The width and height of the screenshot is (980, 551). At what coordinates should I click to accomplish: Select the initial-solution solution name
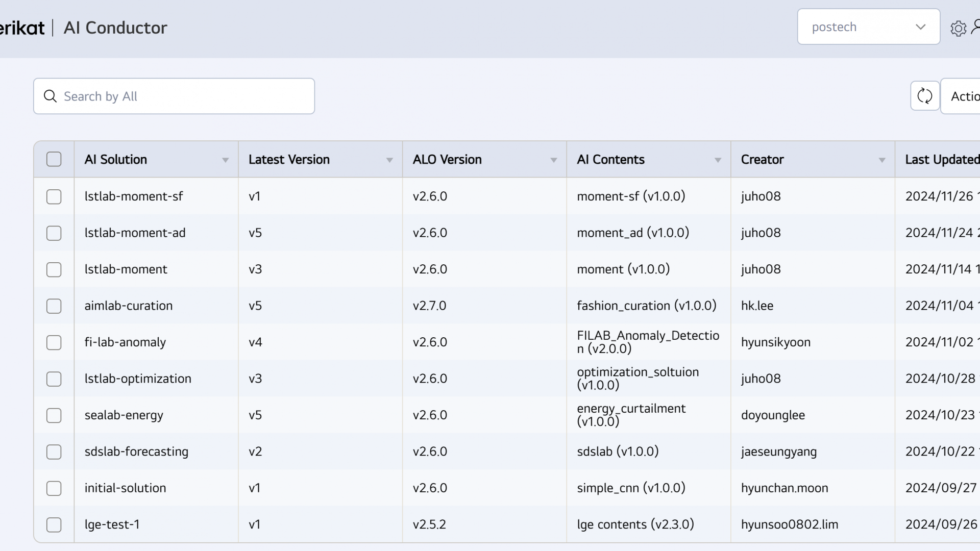pyautogui.click(x=125, y=488)
